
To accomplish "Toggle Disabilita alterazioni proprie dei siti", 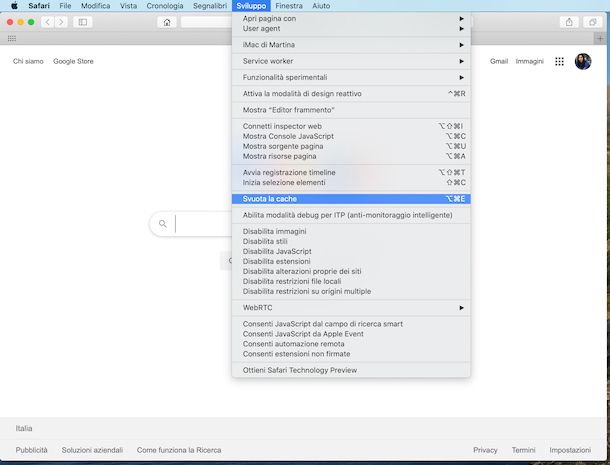I will click(351, 271).
